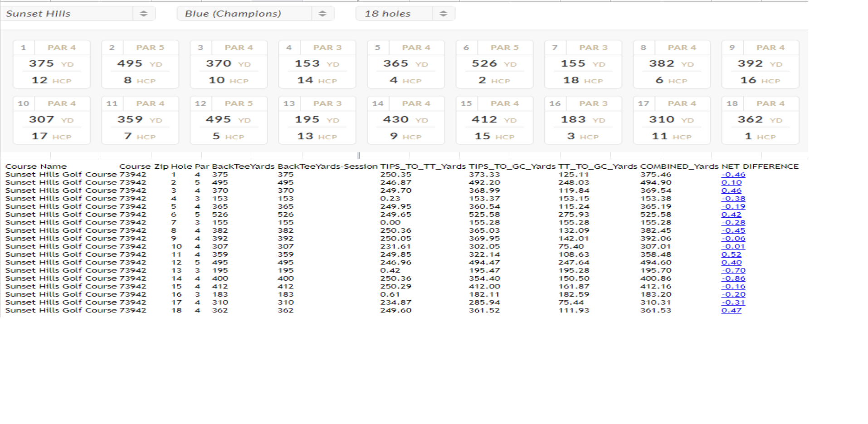The image size is (868, 424).
Task: Open net difference link -0.06 for hole 9
Action: pos(733,239)
